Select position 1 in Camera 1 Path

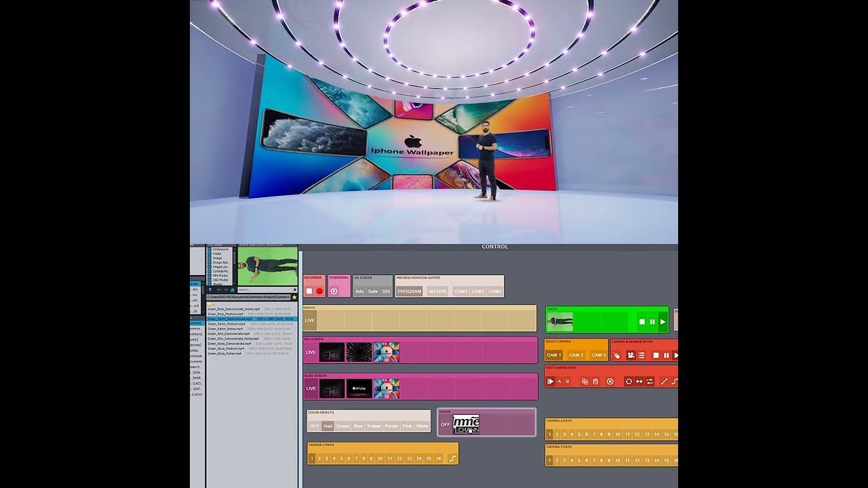(312, 459)
